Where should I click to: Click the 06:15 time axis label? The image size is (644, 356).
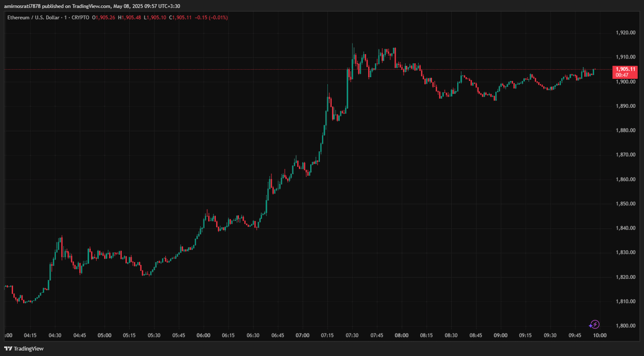[x=228, y=335]
